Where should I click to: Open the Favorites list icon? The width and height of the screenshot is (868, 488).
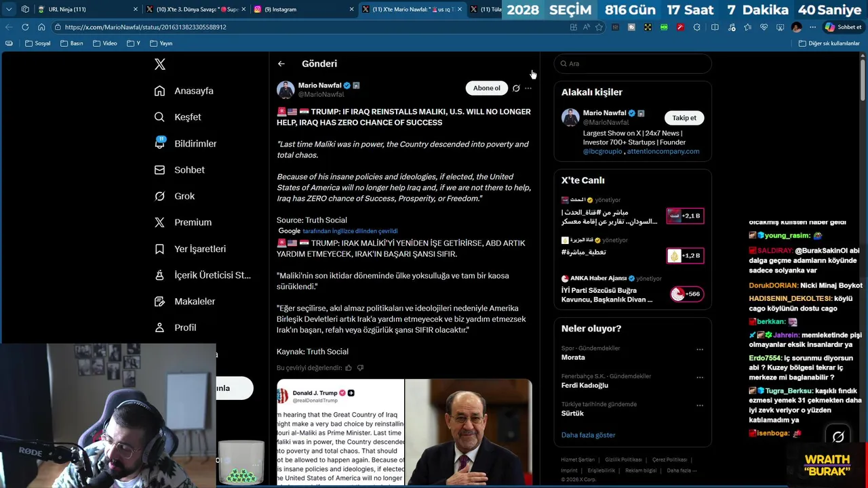click(747, 27)
